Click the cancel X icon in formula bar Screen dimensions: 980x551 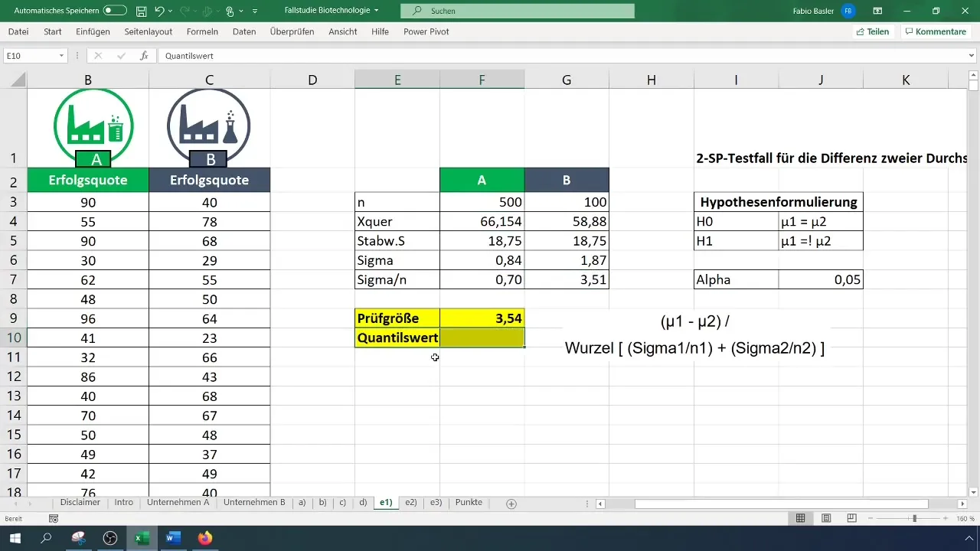click(x=98, y=56)
